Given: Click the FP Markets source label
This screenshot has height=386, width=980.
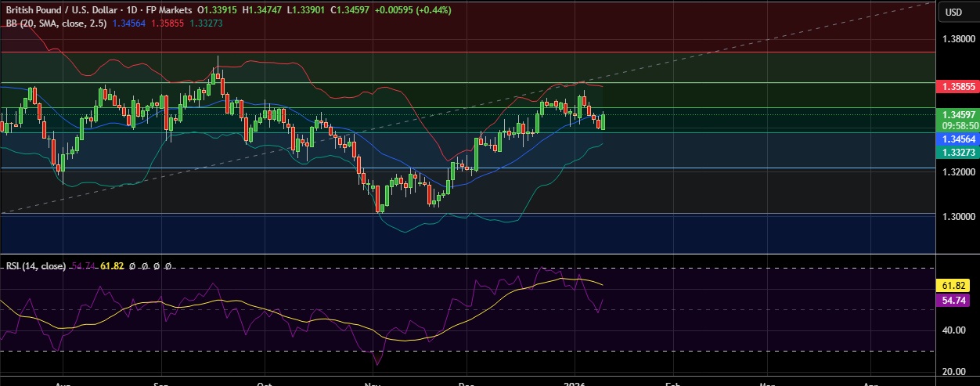Looking at the screenshot, I should 168,9.
